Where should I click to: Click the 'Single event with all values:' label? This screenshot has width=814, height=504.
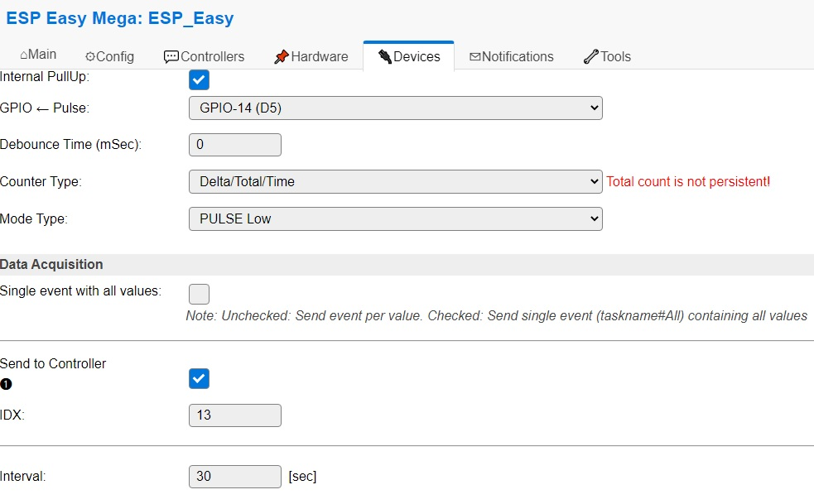tap(81, 291)
